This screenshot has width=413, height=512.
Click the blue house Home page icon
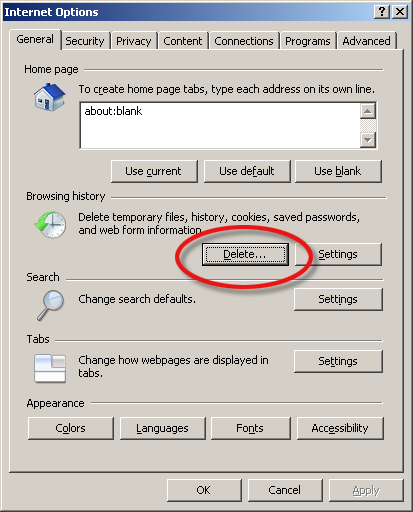point(49,97)
